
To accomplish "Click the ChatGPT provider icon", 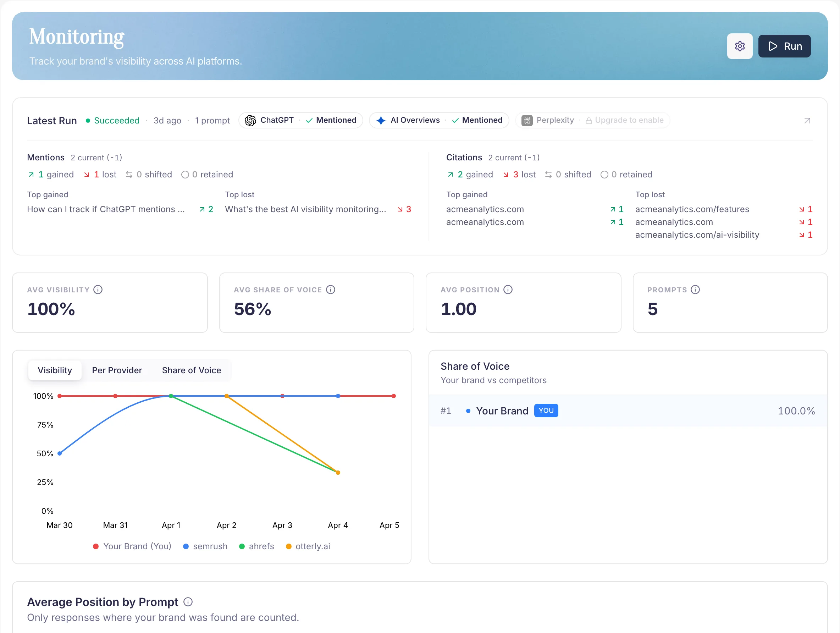I will (251, 120).
